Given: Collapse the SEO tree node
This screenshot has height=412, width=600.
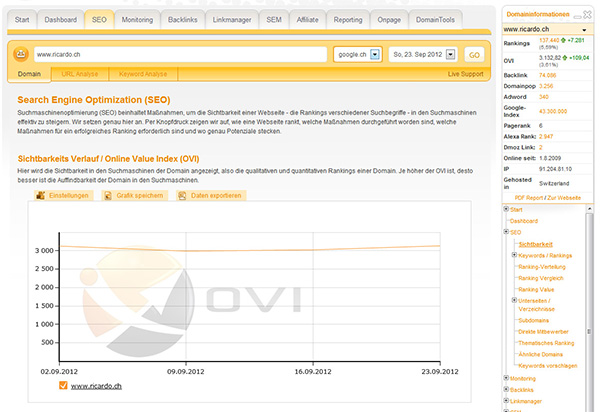Looking at the screenshot, I should (506, 231).
